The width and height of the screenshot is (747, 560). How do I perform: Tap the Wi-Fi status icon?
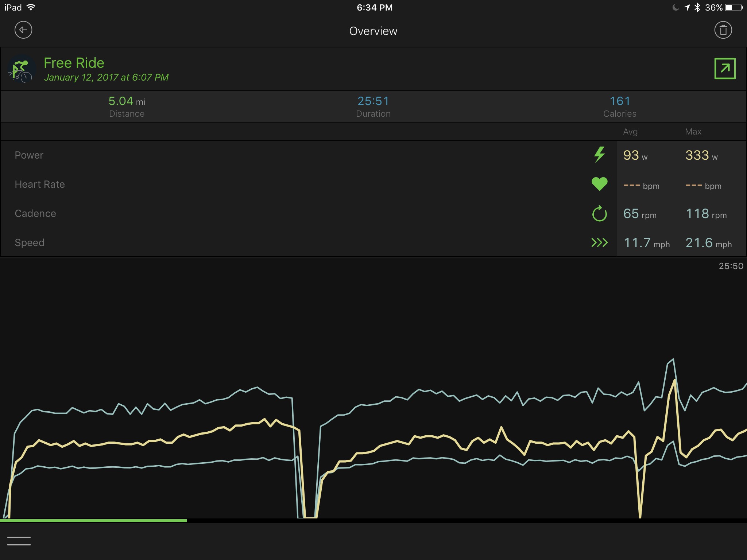point(31,7)
